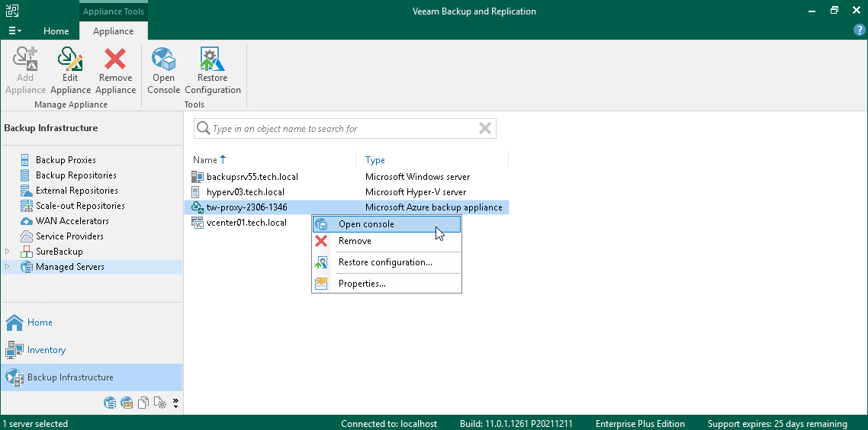This screenshot has width=868, height=430.
Task: Clear the search box with X icon
Action: [x=485, y=128]
